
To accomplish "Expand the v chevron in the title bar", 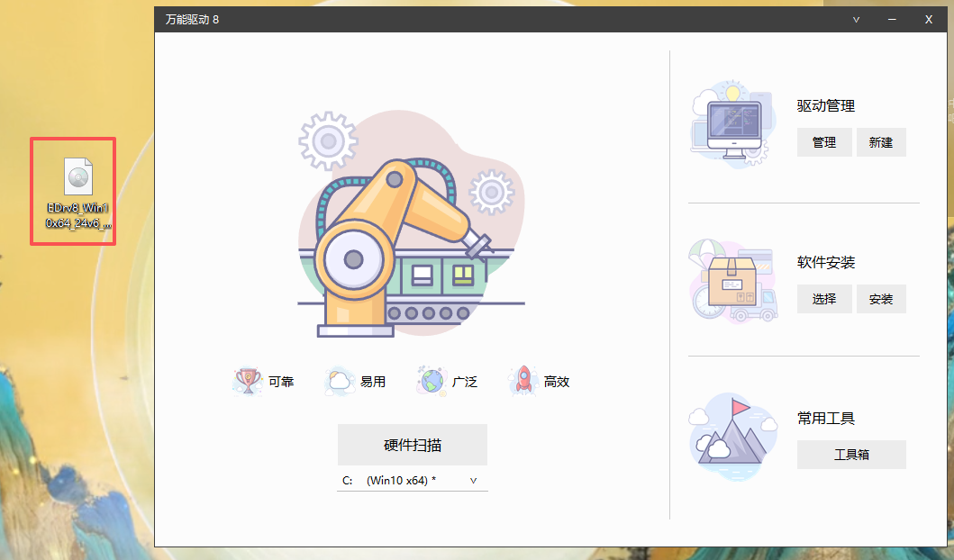I will pyautogui.click(x=854, y=18).
